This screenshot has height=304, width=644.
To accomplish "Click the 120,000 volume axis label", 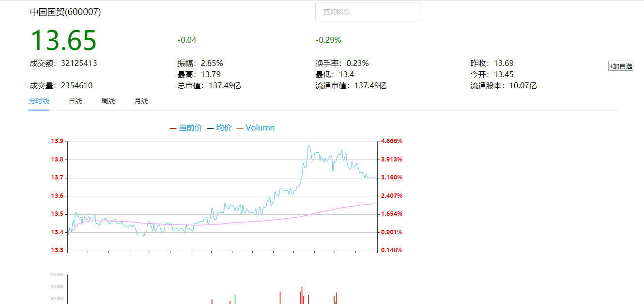I will (56, 274).
